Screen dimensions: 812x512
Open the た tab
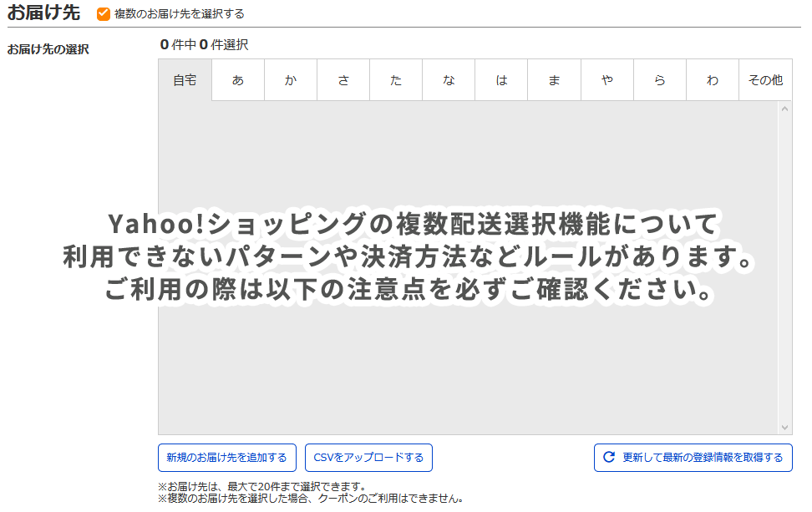tap(396, 79)
